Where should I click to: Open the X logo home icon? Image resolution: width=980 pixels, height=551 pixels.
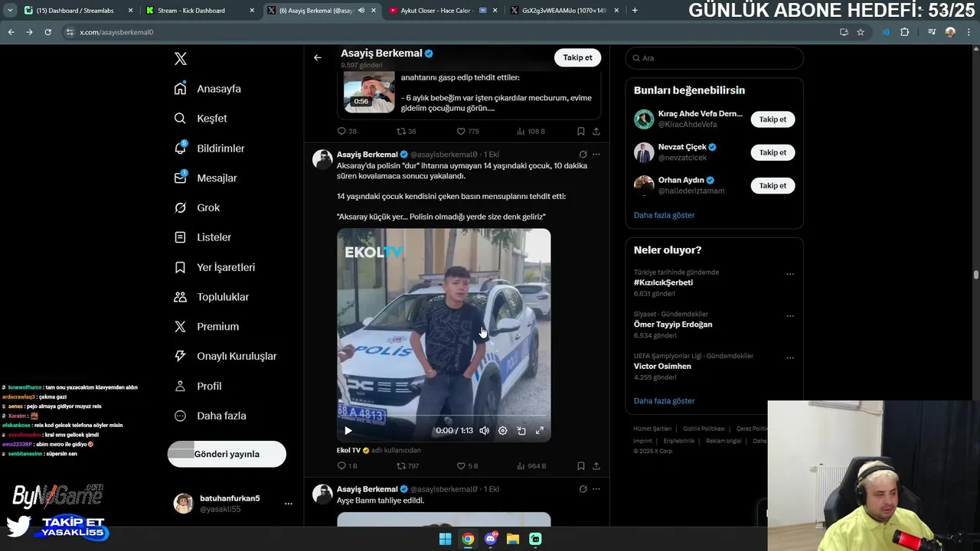coord(180,59)
